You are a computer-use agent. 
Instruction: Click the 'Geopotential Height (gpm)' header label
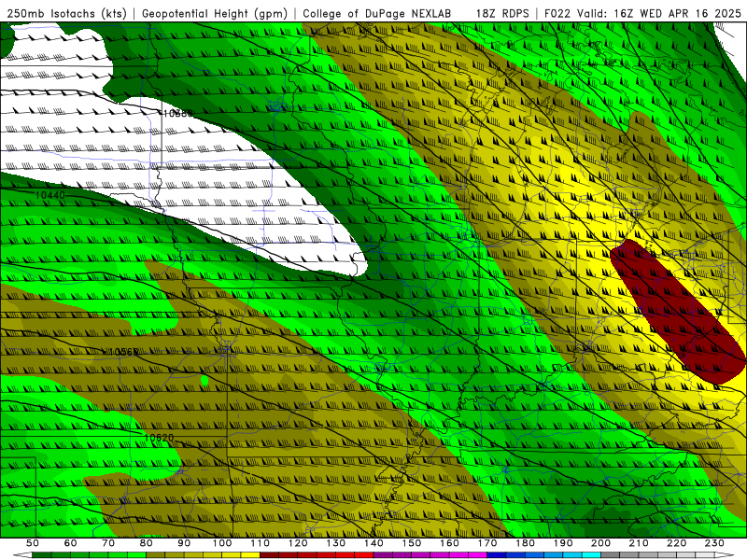(215, 13)
